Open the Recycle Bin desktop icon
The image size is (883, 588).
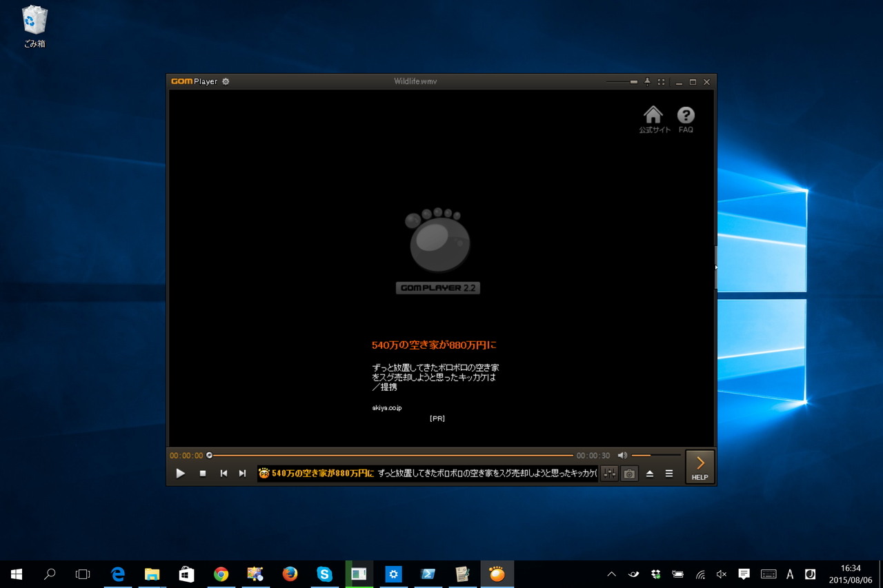point(34,27)
